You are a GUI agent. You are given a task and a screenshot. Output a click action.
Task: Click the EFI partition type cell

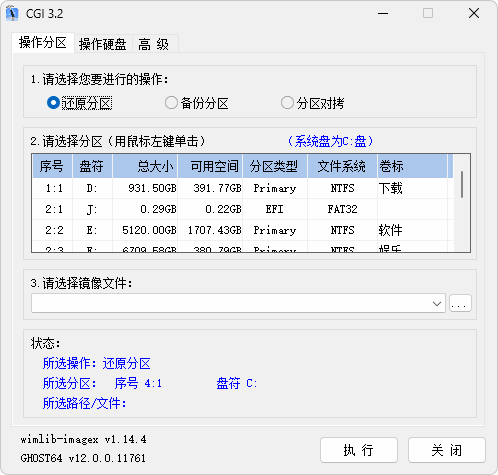(274, 209)
